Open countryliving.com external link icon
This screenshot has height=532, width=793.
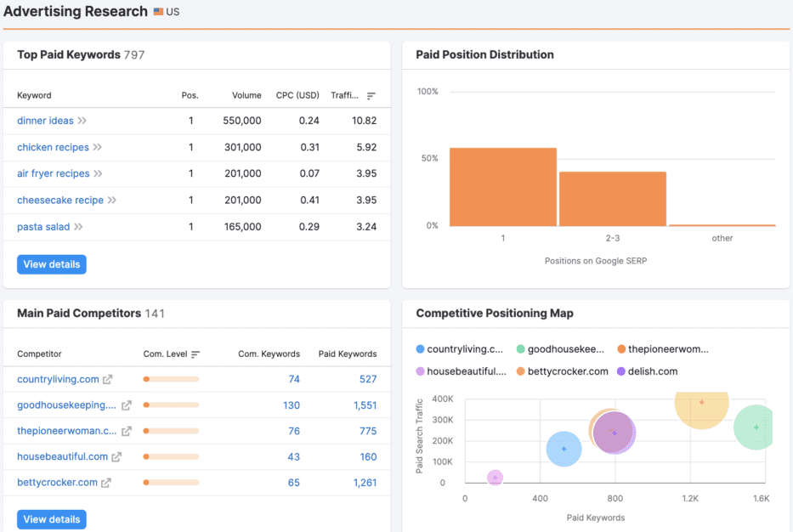107,379
